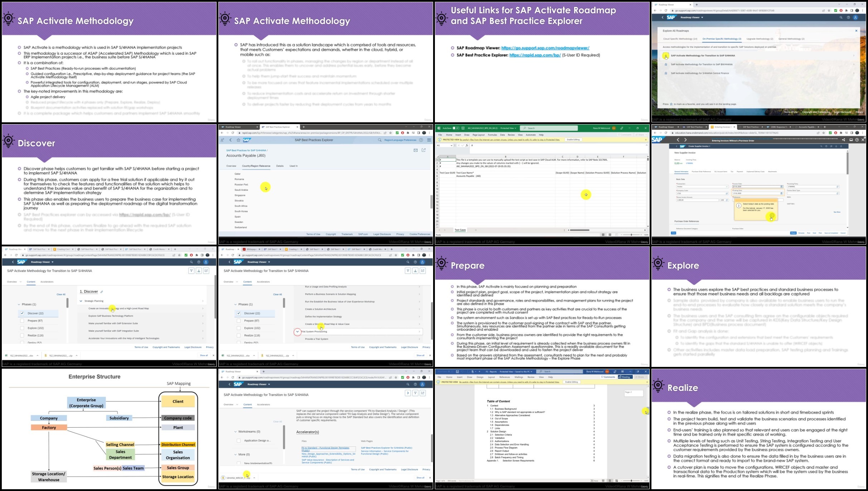Click filter icon on the 1. Discover roadmap page
Viewport: 868px width, 491px height.
(191, 271)
